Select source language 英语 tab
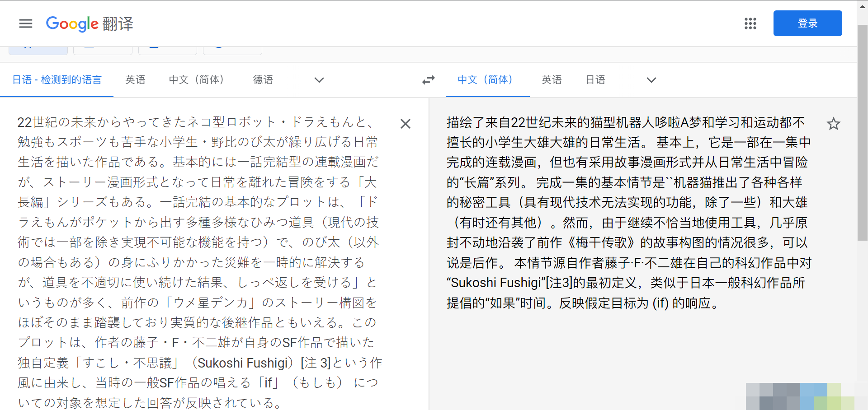The height and width of the screenshot is (410, 868). pyautogui.click(x=135, y=80)
